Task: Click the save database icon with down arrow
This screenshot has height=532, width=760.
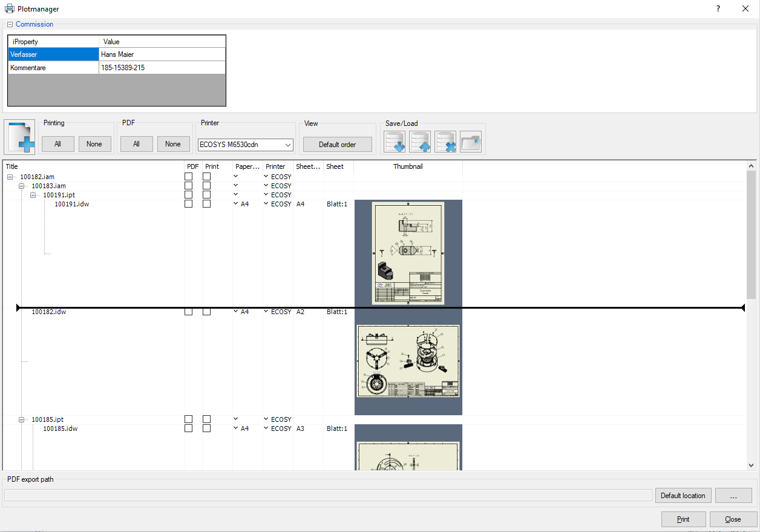Action: (x=394, y=143)
